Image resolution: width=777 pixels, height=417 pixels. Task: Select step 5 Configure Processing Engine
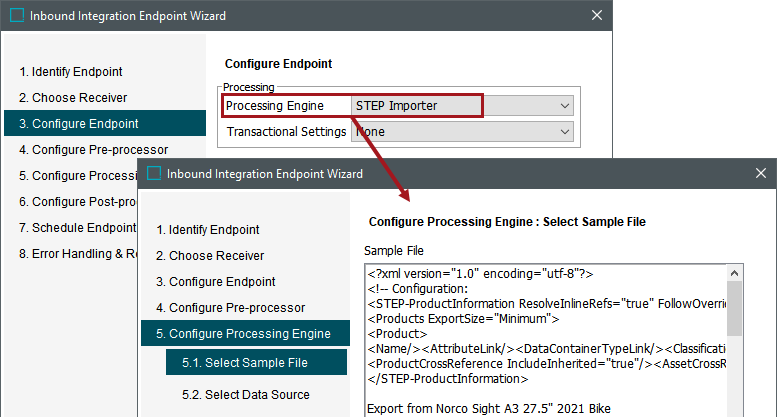click(244, 334)
